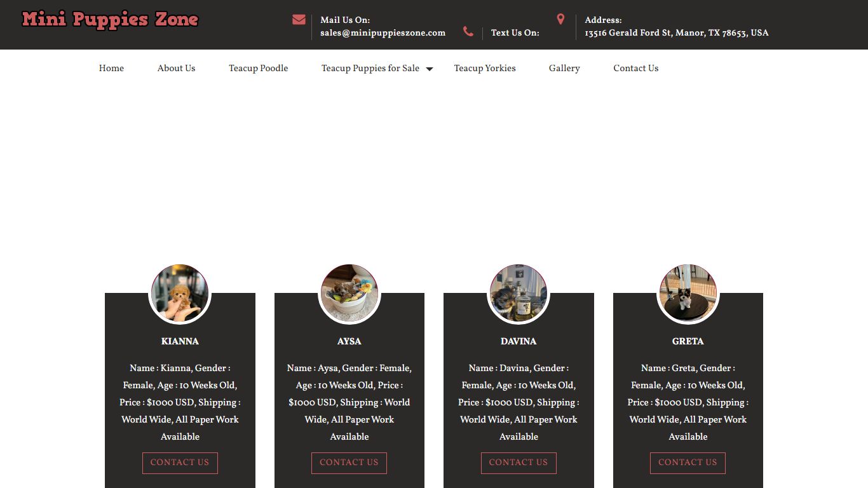The width and height of the screenshot is (868, 488).
Task: Expand the Teacup Puppies for Sale dropdown arrow
Action: [x=430, y=69]
